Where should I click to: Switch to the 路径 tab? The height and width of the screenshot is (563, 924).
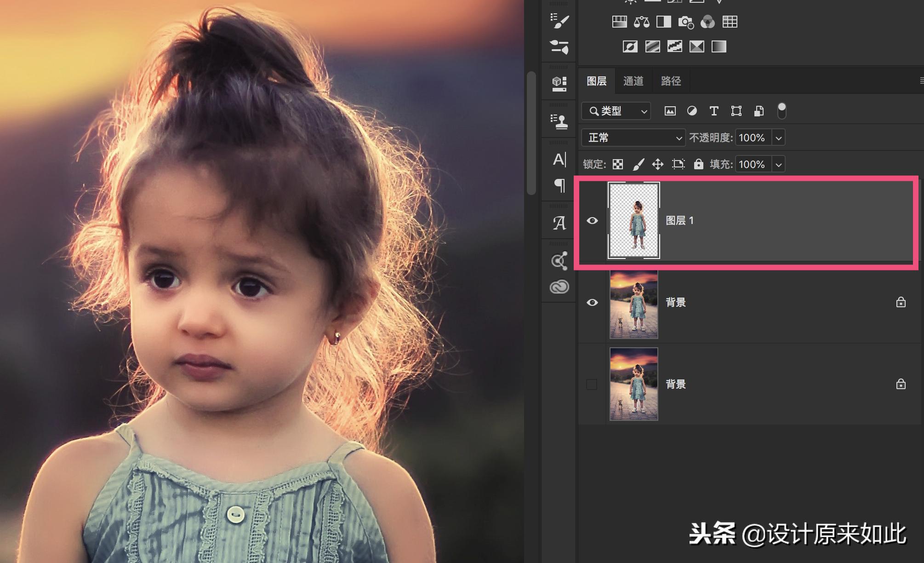coord(671,81)
